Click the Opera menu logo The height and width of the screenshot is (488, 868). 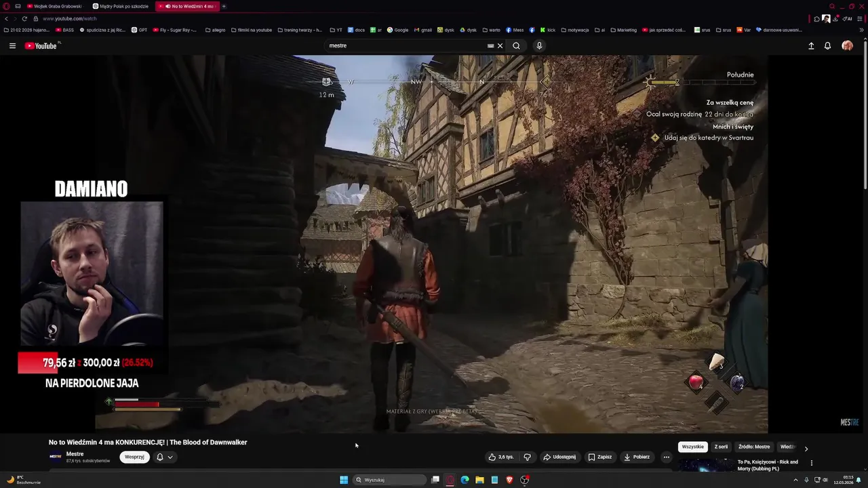tap(6, 6)
